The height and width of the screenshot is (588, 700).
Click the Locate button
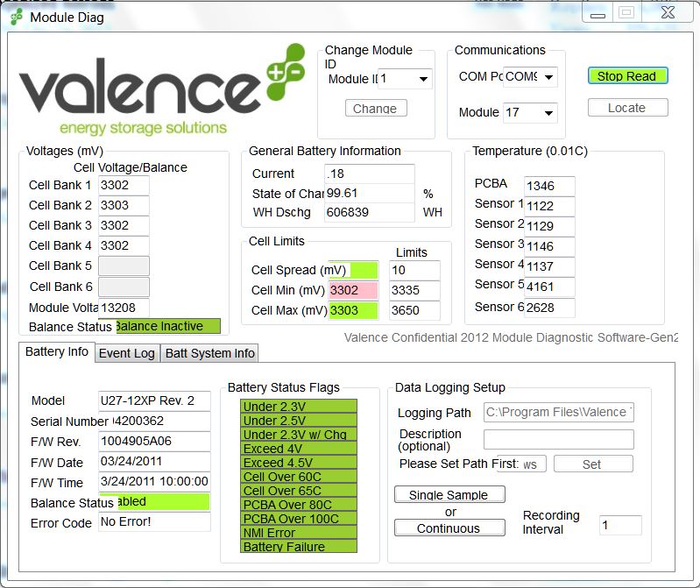627,108
